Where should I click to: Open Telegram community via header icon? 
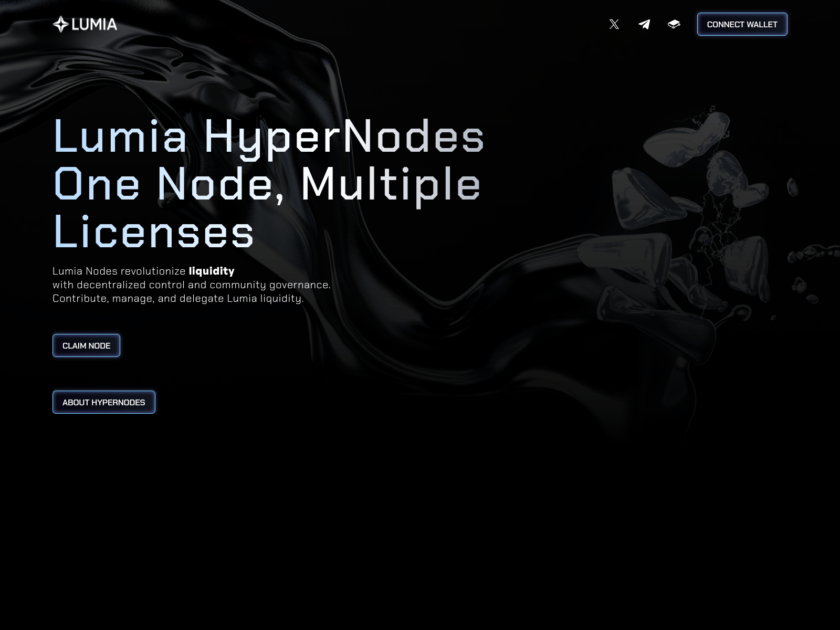644,24
